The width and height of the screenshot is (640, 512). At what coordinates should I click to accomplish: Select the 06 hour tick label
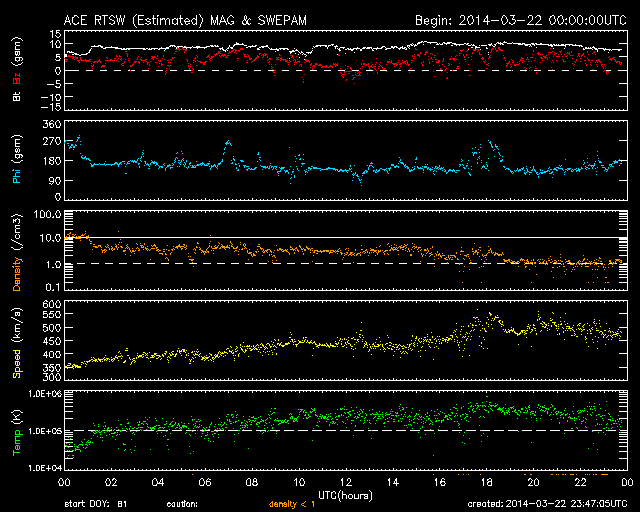205,482
